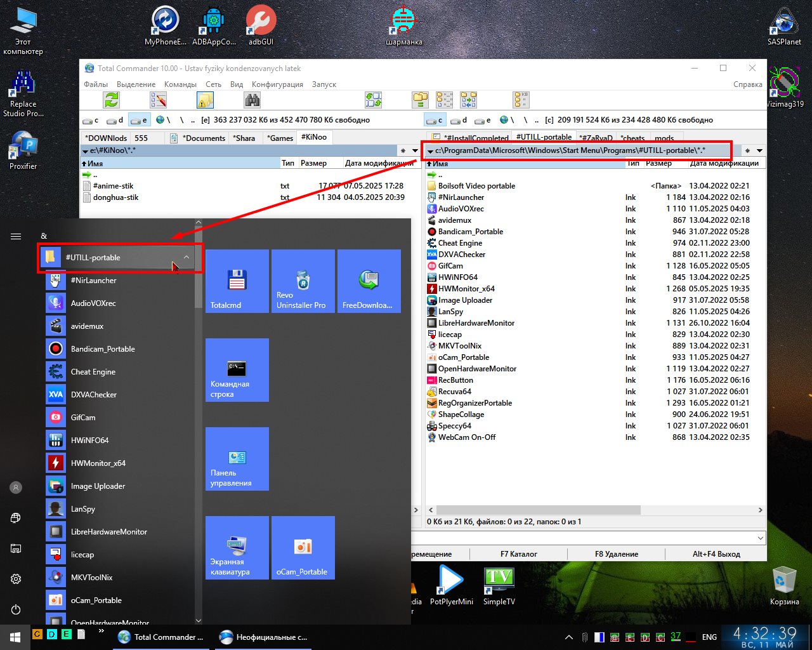Click the folder with warning sign toolbar icon
The height and width of the screenshot is (650, 812).
205,100
